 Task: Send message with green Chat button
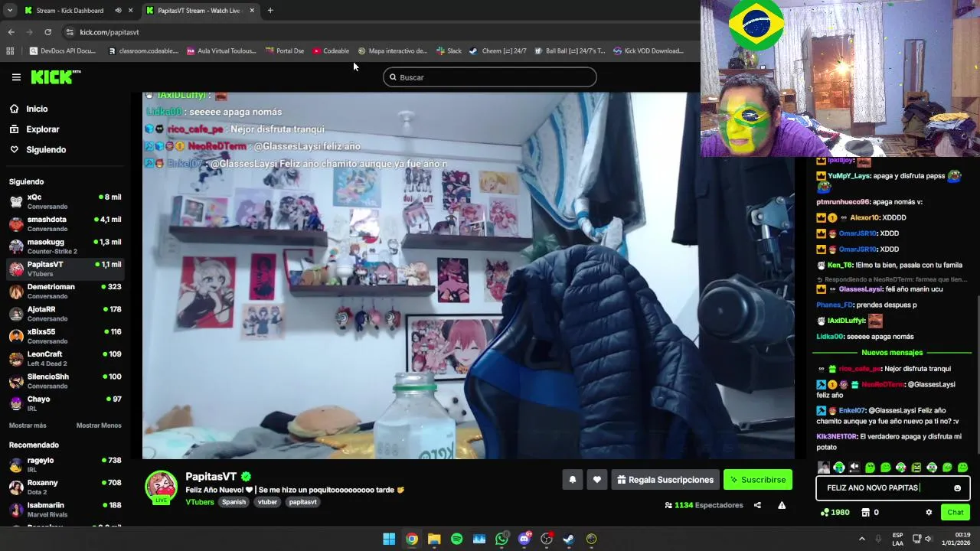click(x=955, y=512)
